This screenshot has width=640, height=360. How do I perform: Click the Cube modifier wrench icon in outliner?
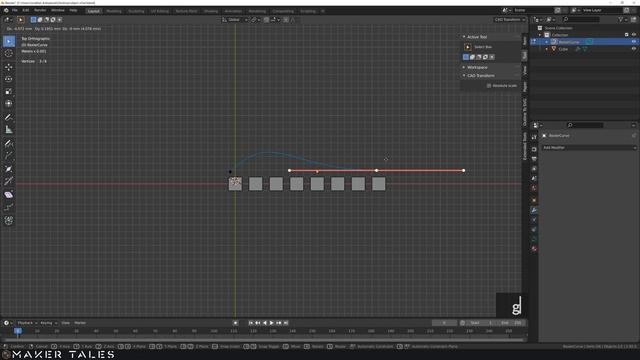578,49
